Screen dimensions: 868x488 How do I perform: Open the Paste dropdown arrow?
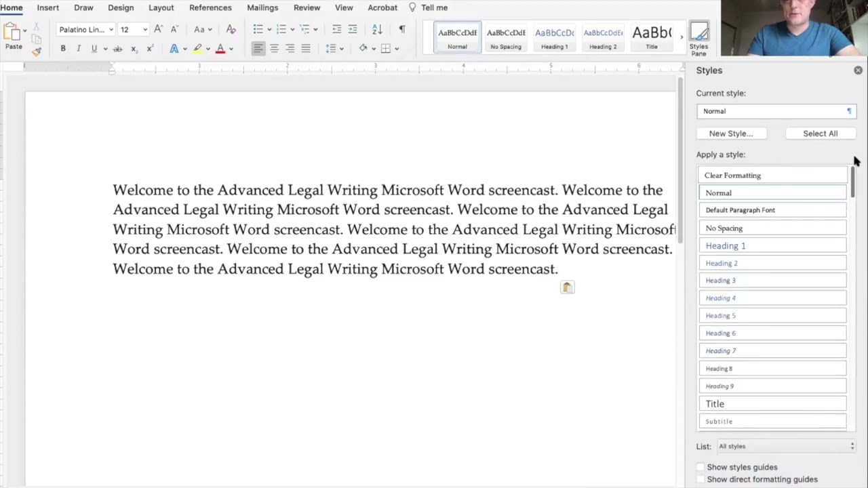coord(24,30)
